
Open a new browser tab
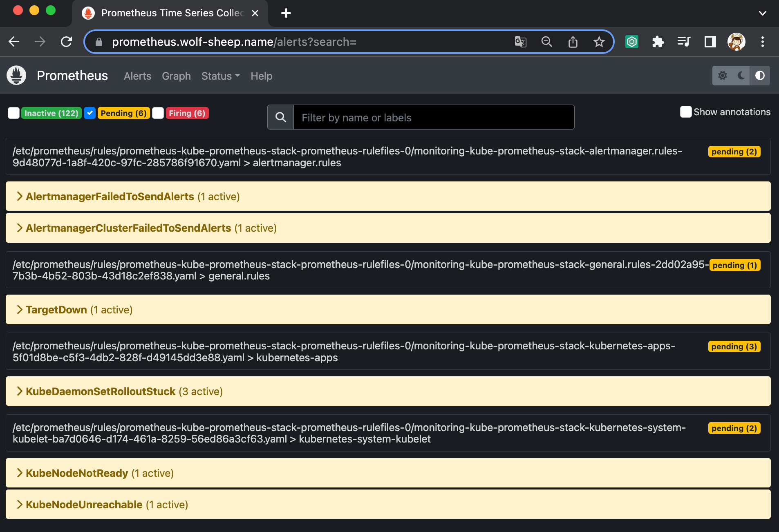(286, 13)
